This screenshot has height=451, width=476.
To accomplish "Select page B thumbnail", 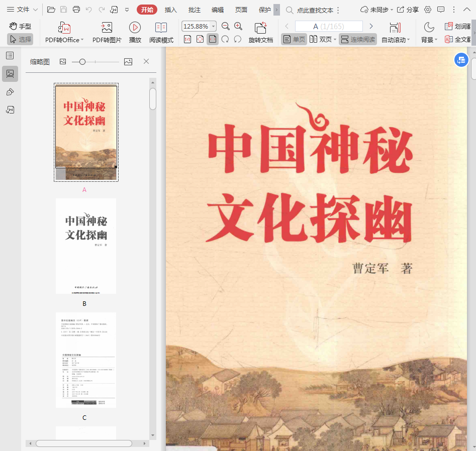I will click(85, 246).
